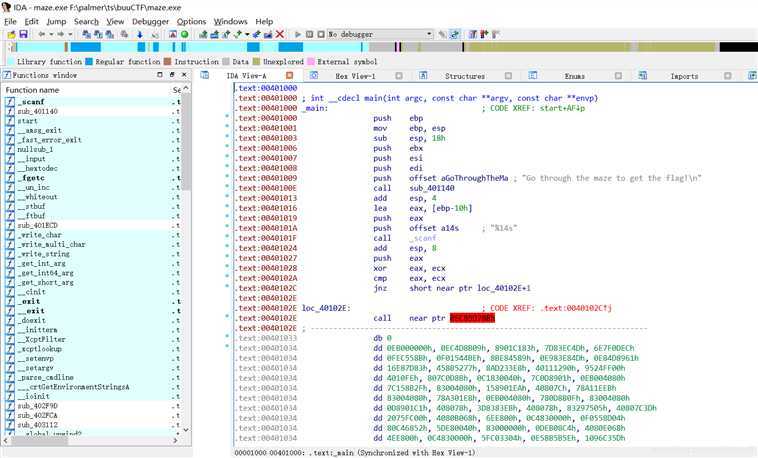
Task: Select sub_401ECD in the Functions window
Action: click(92, 225)
